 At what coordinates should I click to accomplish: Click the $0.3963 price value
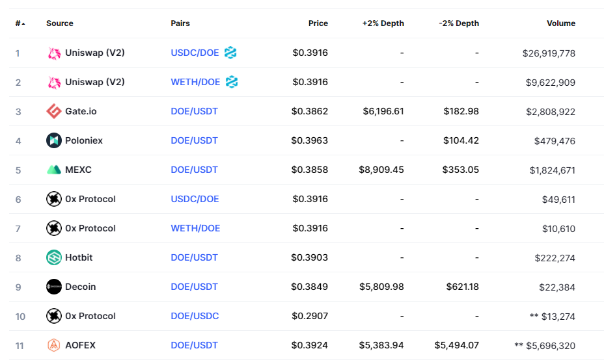coord(310,140)
